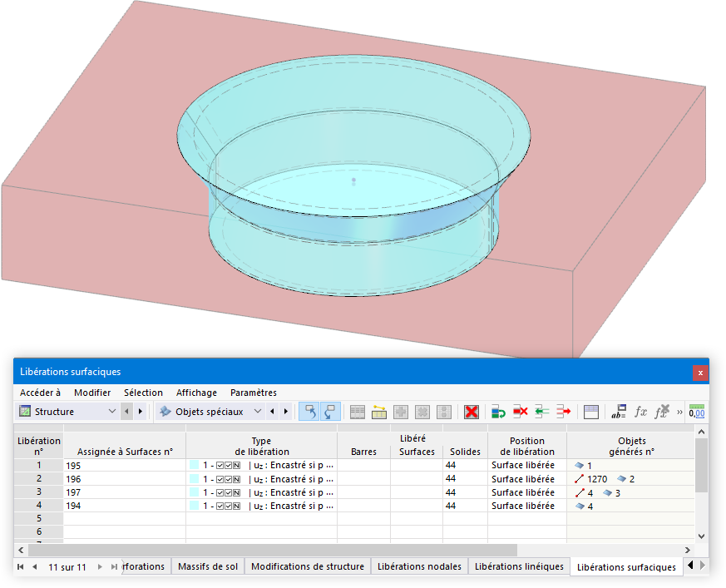Click release type color swatch in row 2
This screenshot has height=588, width=726.
coord(194,479)
